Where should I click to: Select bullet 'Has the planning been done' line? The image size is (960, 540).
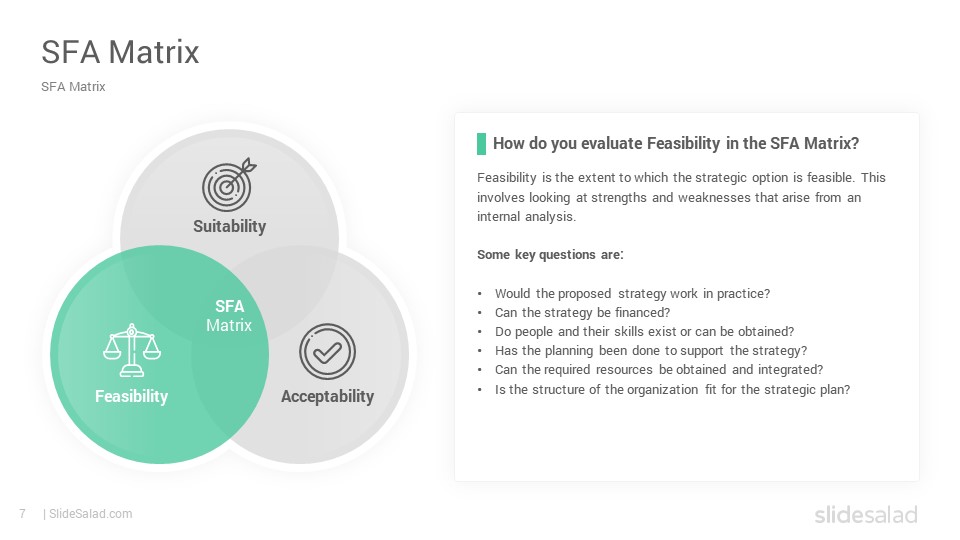(651, 351)
